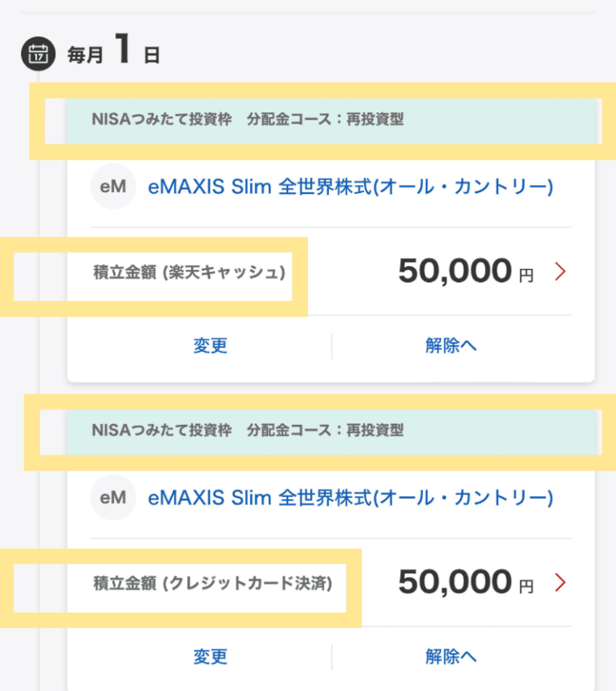Select the eM fund icon in the first card

(x=113, y=187)
